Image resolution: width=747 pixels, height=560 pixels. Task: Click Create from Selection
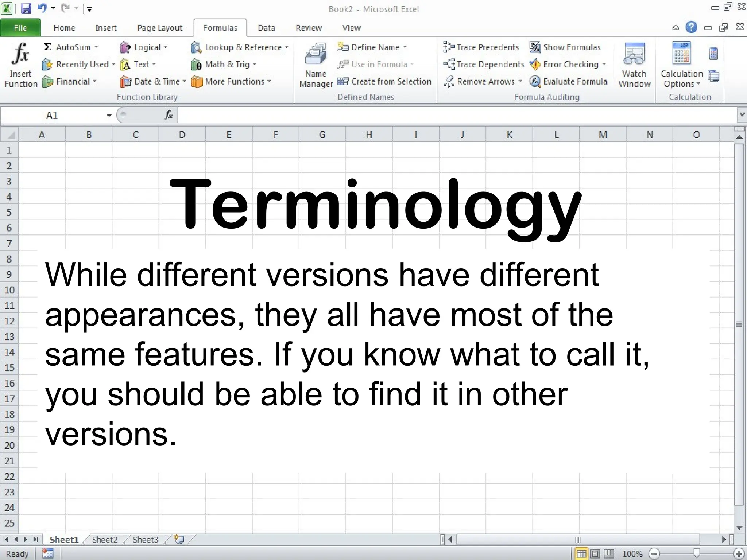(x=385, y=81)
